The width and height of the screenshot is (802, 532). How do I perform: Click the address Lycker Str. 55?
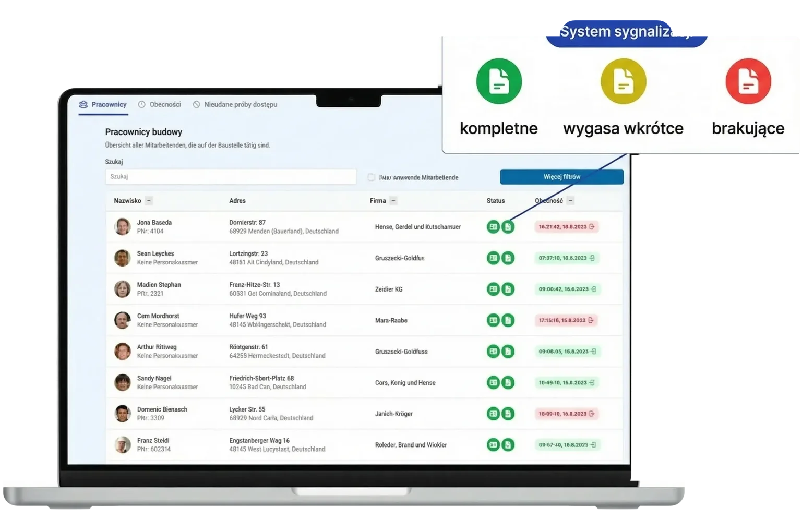(x=247, y=409)
